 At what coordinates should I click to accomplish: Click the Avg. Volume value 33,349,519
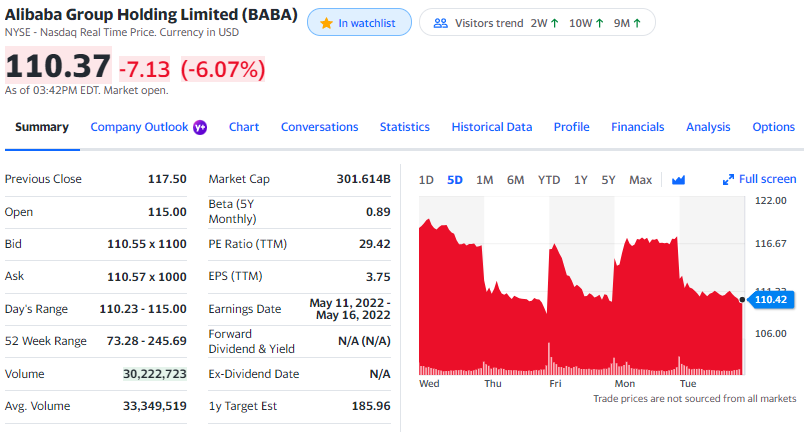pyautogui.click(x=155, y=406)
